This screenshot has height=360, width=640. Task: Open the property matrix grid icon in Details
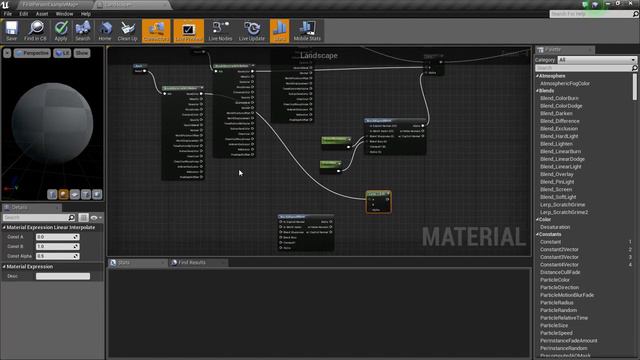click(83, 218)
